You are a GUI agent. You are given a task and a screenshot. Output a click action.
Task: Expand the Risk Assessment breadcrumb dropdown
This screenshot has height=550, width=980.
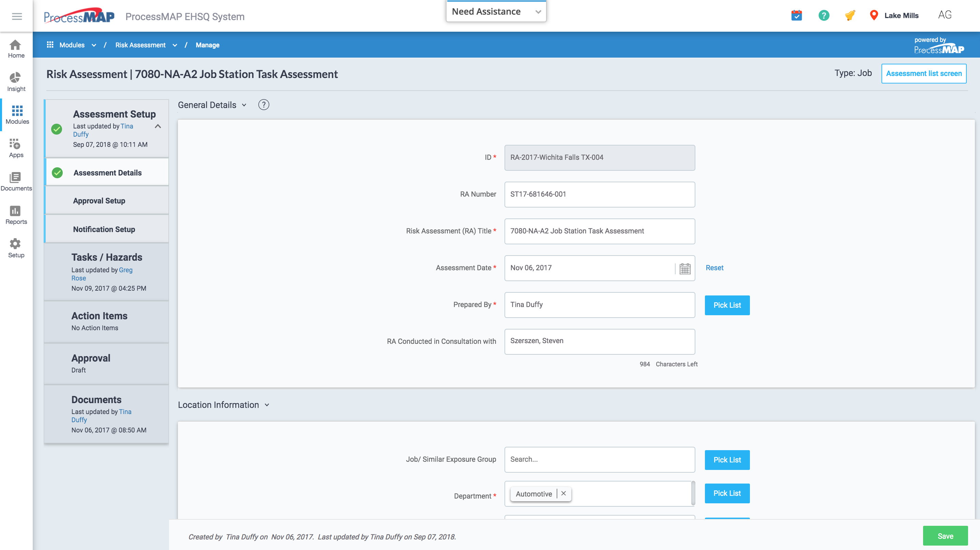coord(175,45)
